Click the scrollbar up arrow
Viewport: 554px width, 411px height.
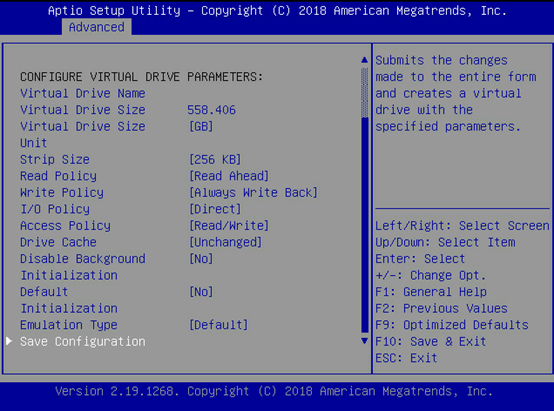[x=365, y=60]
